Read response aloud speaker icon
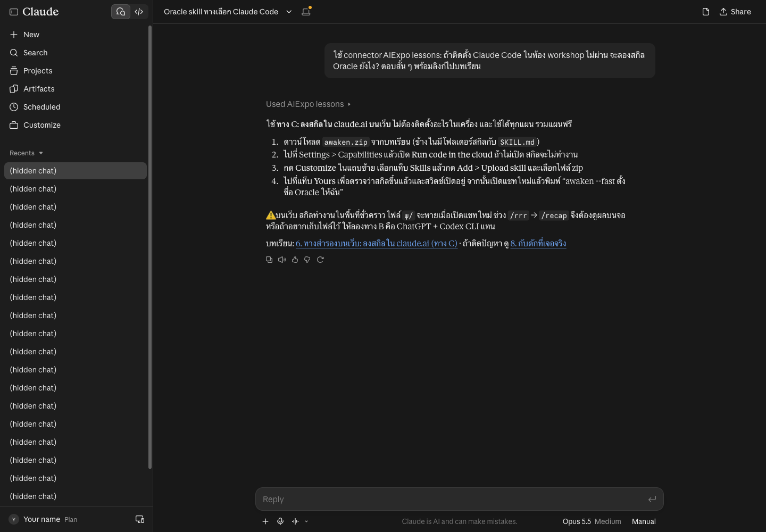The image size is (766, 532). tap(282, 260)
